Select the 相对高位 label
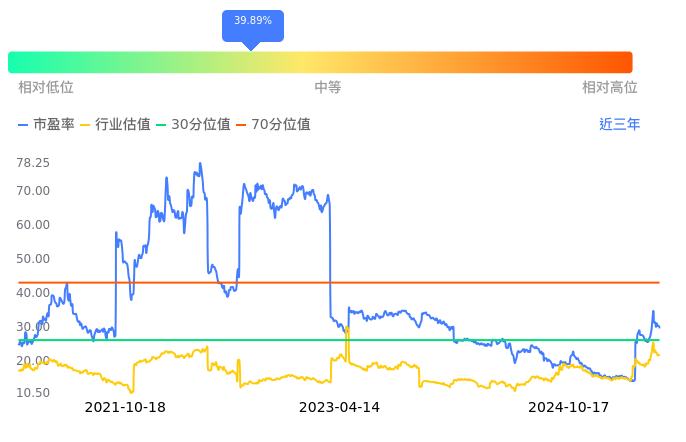 [x=609, y=87]
